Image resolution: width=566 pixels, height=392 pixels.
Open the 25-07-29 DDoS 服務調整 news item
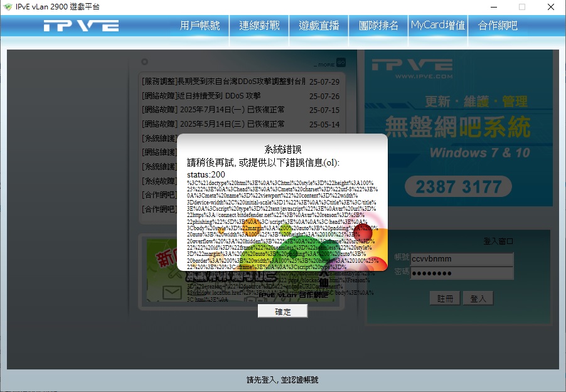(x=240, y=82)
